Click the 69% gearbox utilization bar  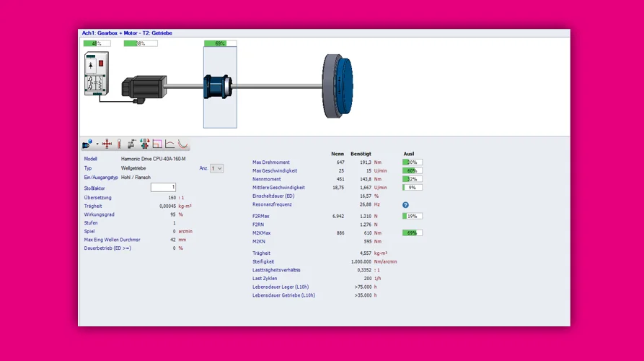pyautogui.click(x=220, y=43)
